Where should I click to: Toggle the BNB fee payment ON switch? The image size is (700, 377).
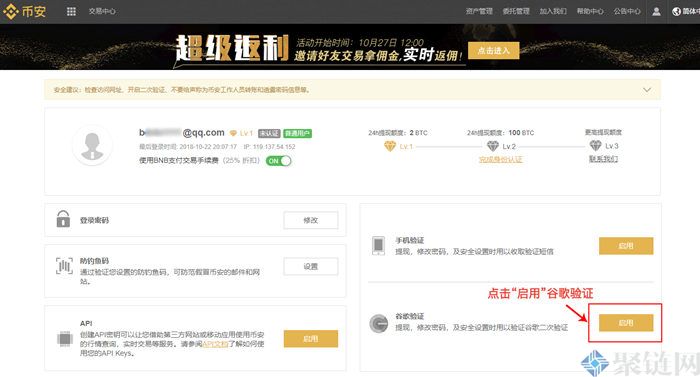[279, 161]
